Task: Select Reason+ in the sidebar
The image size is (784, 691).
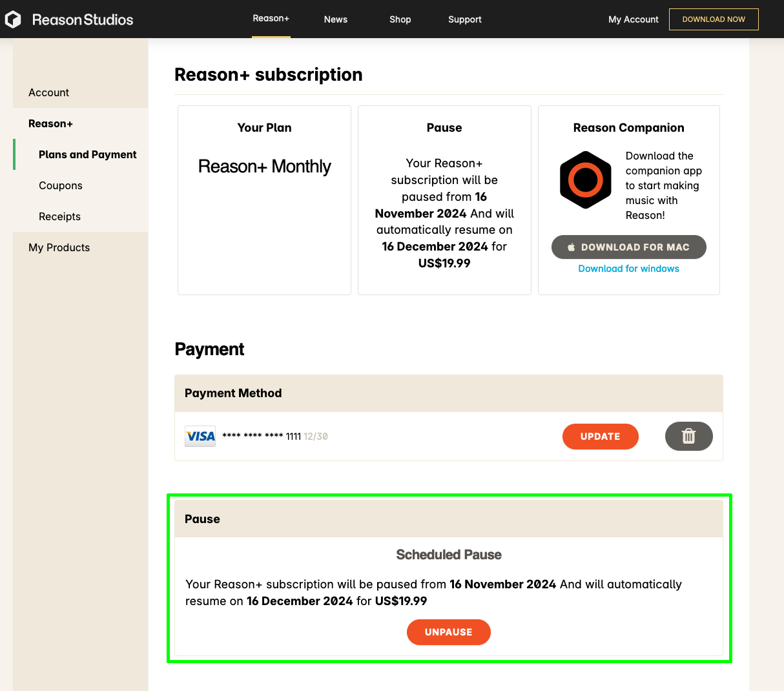Action: [x=51, y=123]
